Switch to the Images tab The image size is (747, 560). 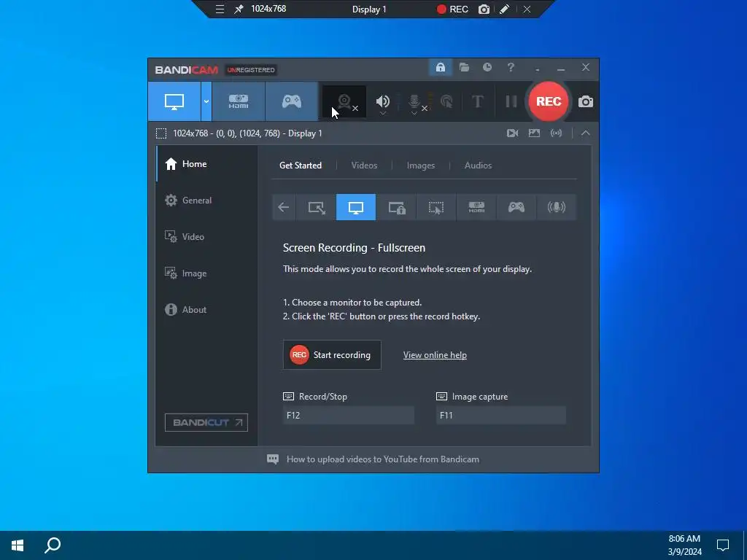click(x=421, y=166)
